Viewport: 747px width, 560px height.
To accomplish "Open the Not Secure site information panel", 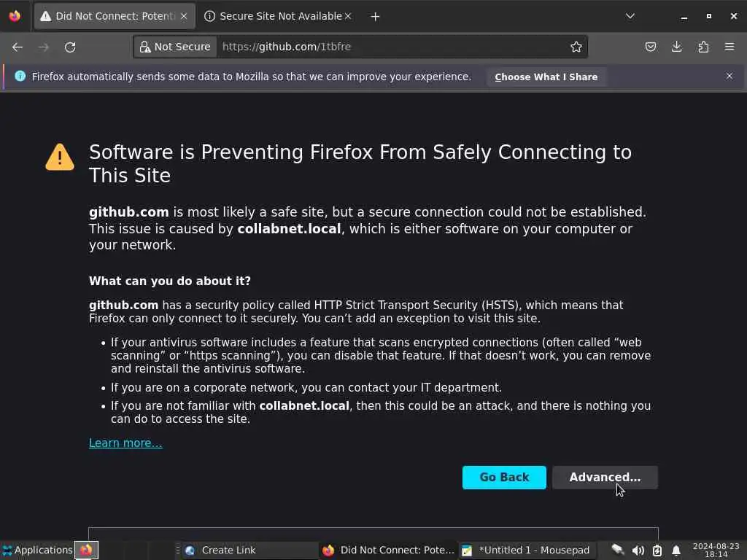I will click(x=175, y=47).
